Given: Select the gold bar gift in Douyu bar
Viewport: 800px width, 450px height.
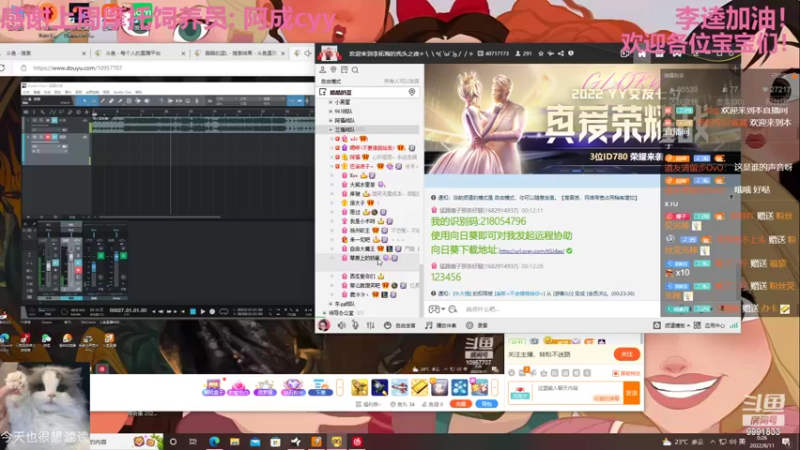Looking at the screenshot, I should click(419, 387).
